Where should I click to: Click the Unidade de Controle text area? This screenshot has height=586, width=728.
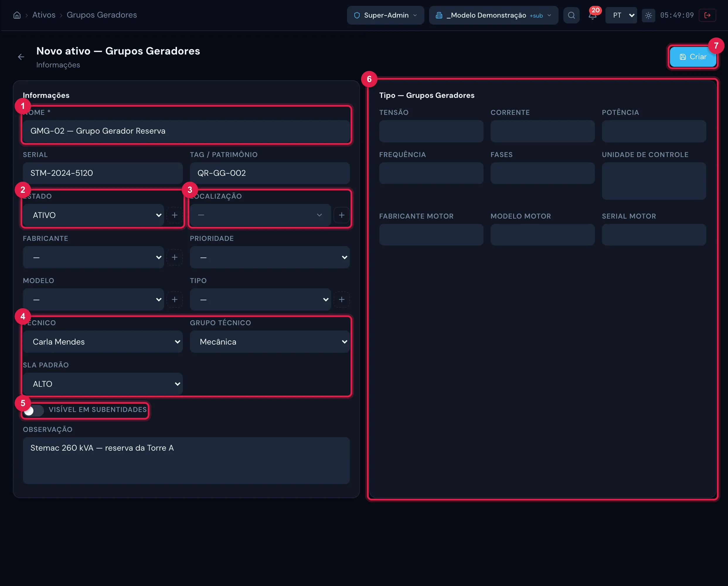[x=654, y=181]
